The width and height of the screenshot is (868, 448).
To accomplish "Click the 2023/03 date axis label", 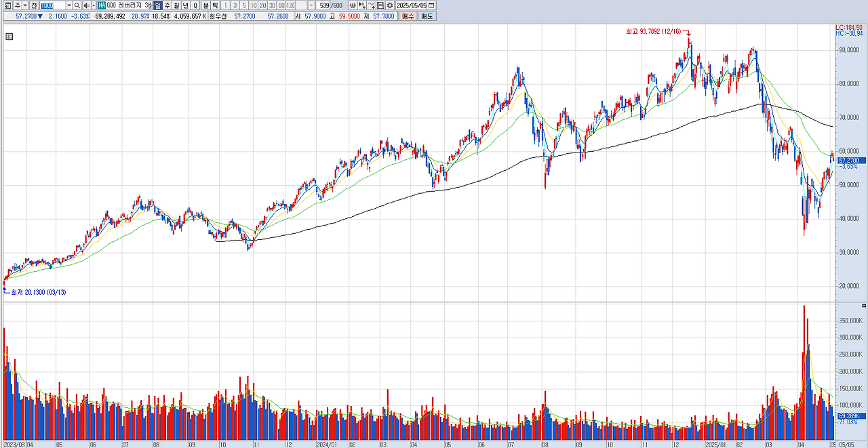I will pos(14,445).
